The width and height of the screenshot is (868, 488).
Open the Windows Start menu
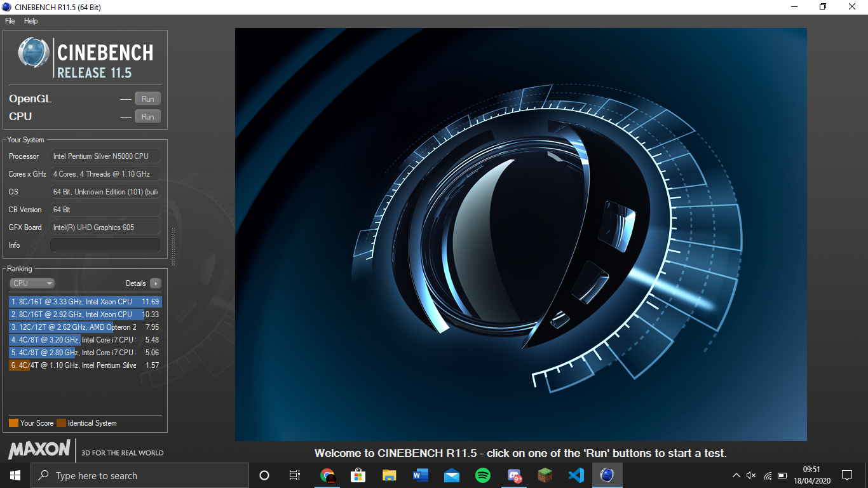click(x=15, y=475)
